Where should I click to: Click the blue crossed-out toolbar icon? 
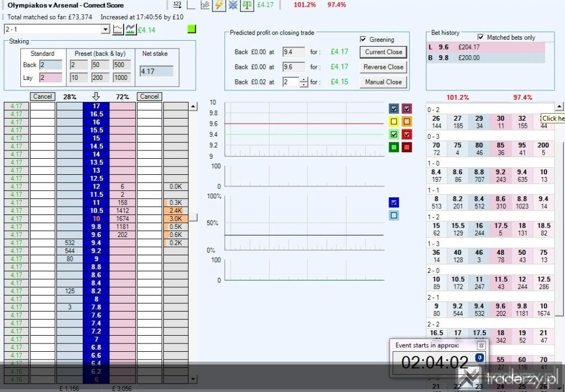tap(233, 5)
